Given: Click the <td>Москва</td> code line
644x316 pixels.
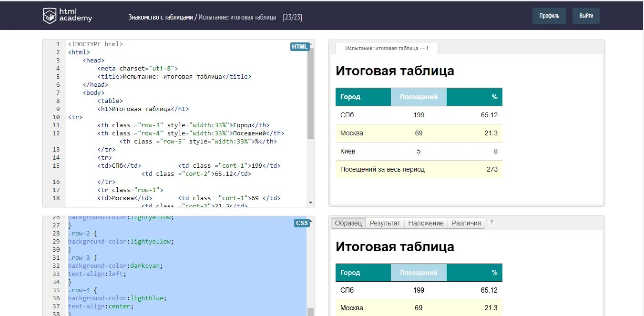Looking at the screenshot, I should (125, 198).
